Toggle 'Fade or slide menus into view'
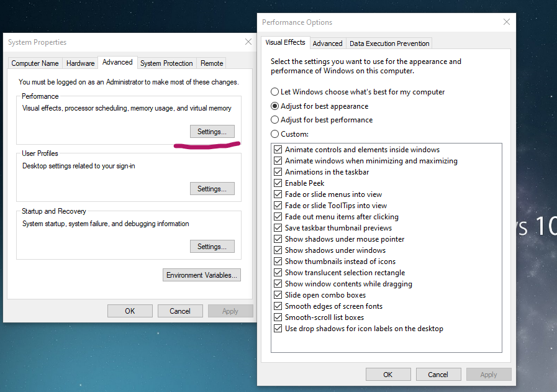Image resolution: width=557 pixels, height=392 pixels. point(278,194)
